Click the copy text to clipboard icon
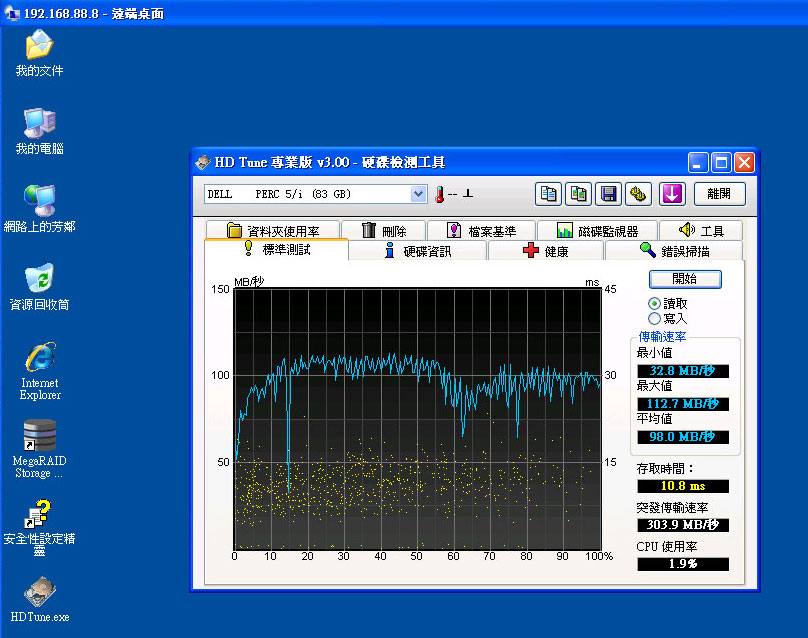808x638 pixels. pyautogui.click(x=548, y=193)
